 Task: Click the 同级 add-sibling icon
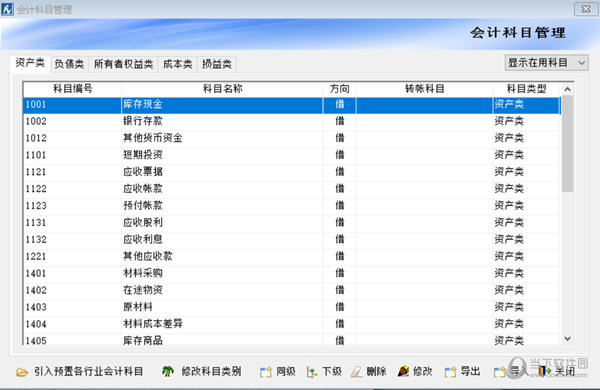pyautogui.click(x=266, y=372)
